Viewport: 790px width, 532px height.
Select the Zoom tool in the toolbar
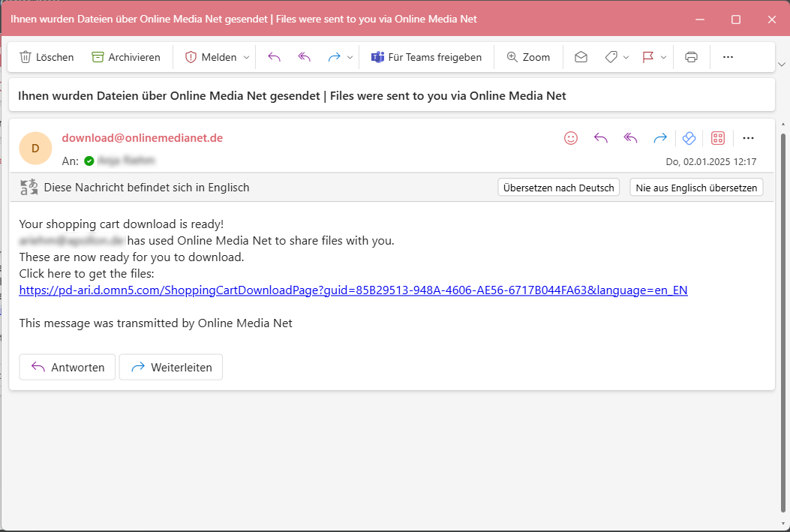pyautogui.click(x=528, y=56)
